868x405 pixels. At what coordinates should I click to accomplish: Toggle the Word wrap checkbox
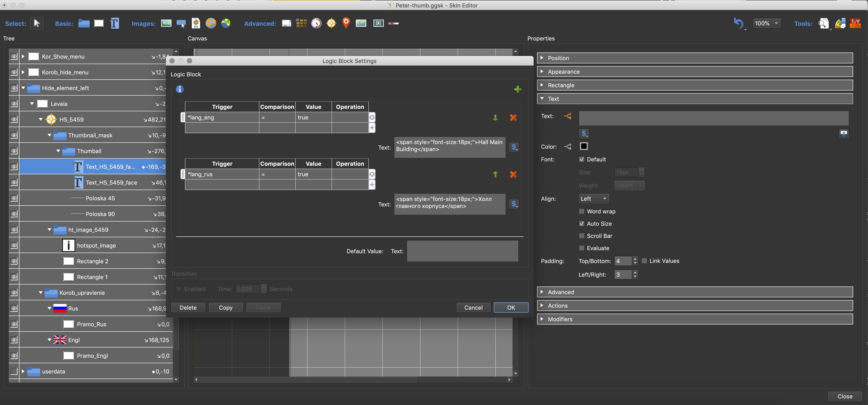(x=581, y=211)
